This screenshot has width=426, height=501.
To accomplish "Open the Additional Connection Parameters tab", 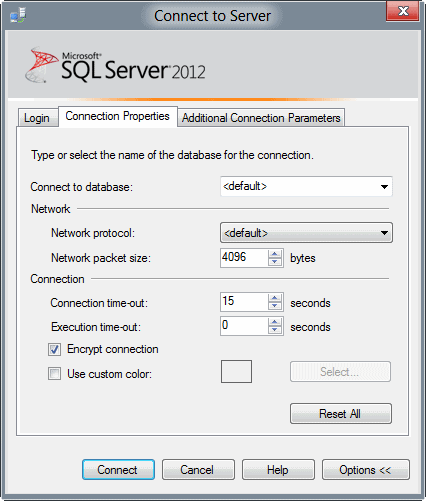I will click(x=261, y=118).
